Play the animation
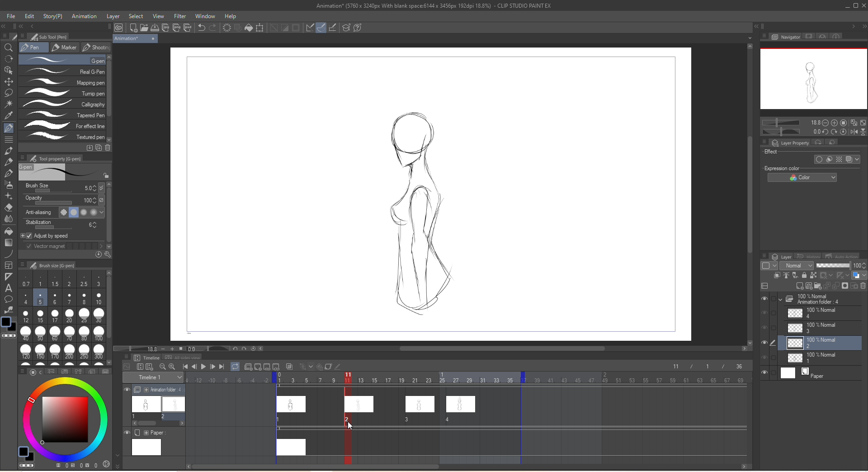Viewport: 868px width, 472px height. click(x=203, y=367)
